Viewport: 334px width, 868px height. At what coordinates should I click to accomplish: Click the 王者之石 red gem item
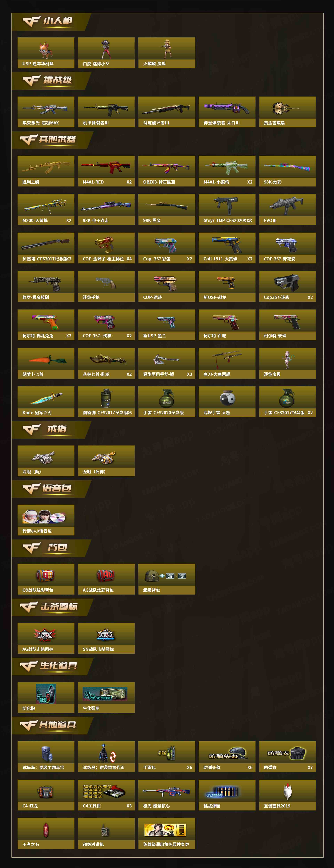pyautogui.click(x=46, y=833)
